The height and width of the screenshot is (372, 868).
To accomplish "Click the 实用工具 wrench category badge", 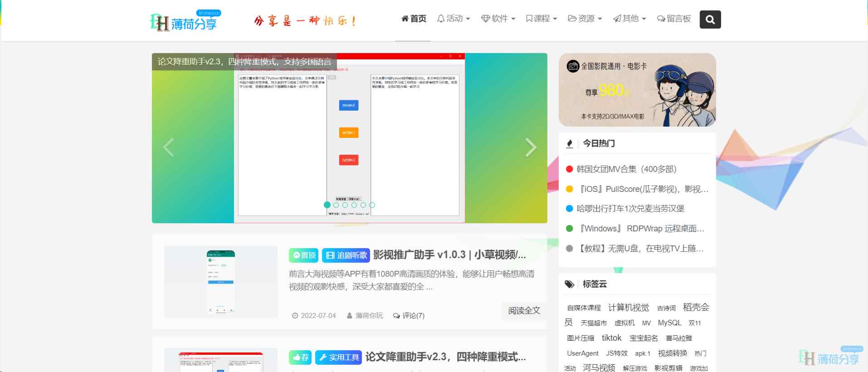I will (338, 357).
